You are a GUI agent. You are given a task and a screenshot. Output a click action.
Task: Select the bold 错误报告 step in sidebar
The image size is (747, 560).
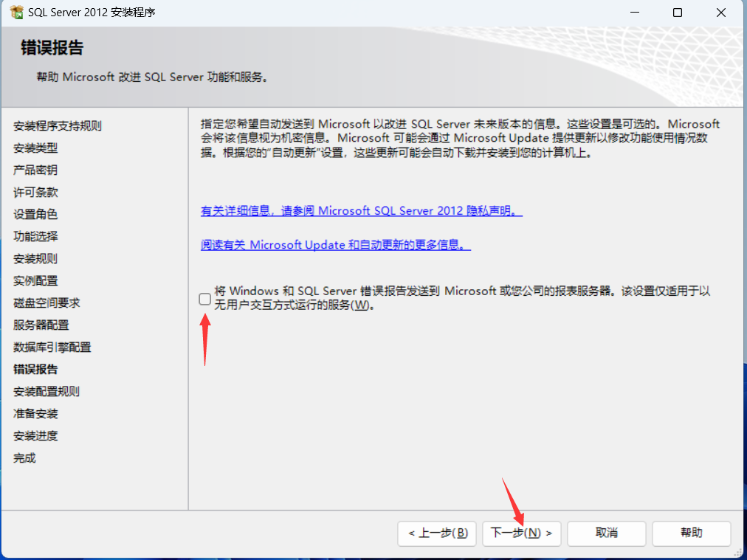[x=35, y=370]
